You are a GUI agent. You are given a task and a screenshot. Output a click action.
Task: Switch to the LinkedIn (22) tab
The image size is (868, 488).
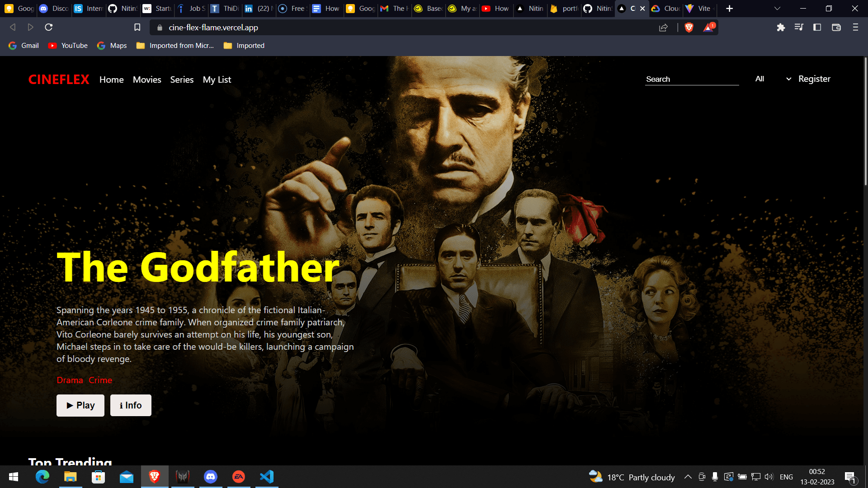coord(259,9)
